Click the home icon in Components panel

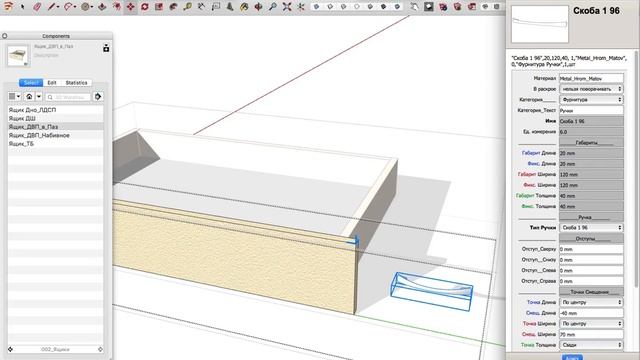pos(29,97)
